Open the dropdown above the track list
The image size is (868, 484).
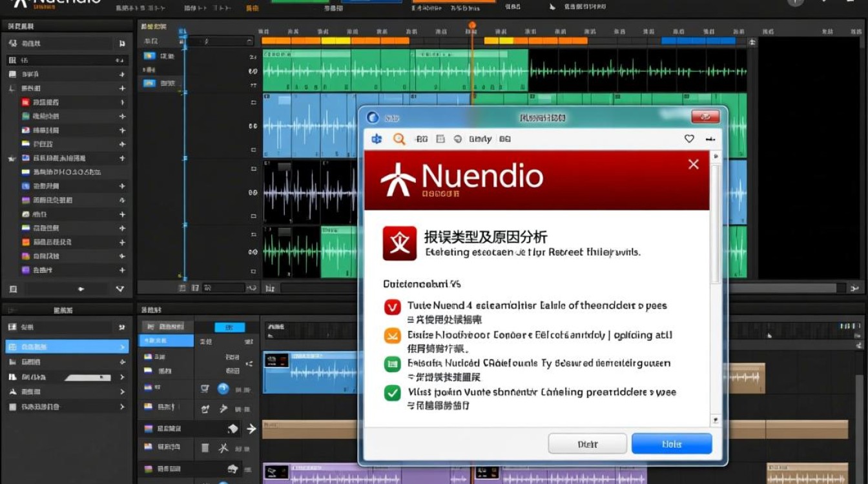pyautogui.click(x=220, y=41)
